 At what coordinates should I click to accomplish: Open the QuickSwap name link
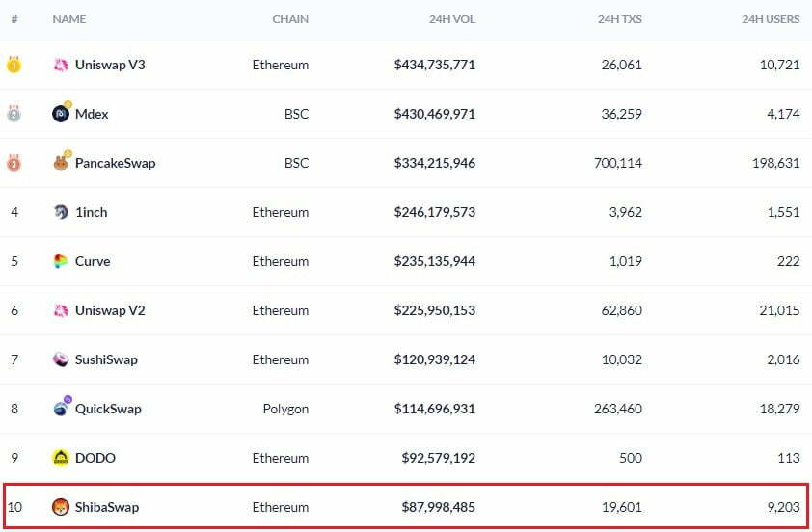[108, 409]
